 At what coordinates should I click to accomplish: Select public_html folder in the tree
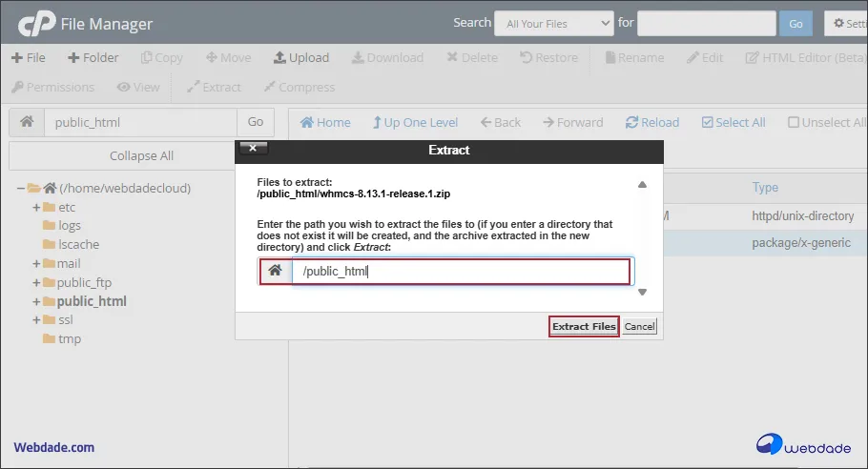[91, 301]
